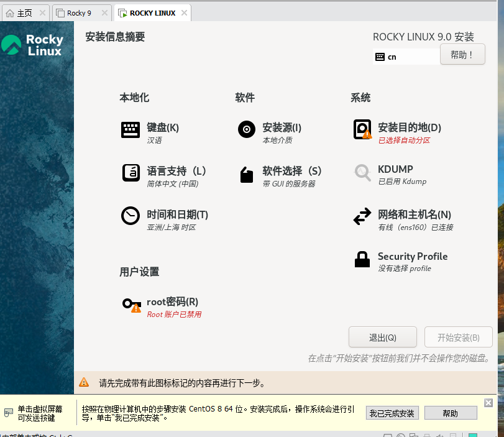
Task: Open the 时间和日期(T) setting
Action: pyautogui.click(x=178, y=214)
